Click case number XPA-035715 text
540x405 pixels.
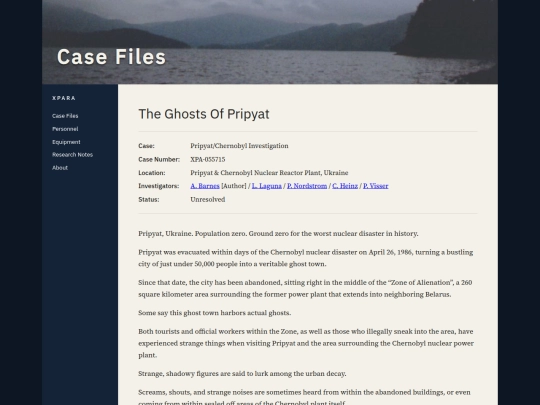pos(208,159)
